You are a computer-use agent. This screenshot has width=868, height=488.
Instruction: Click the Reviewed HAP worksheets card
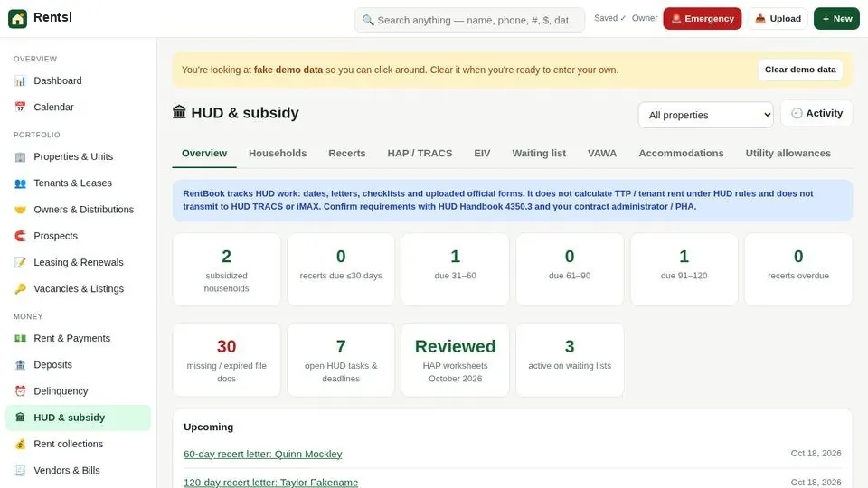(x=455, y=360)
